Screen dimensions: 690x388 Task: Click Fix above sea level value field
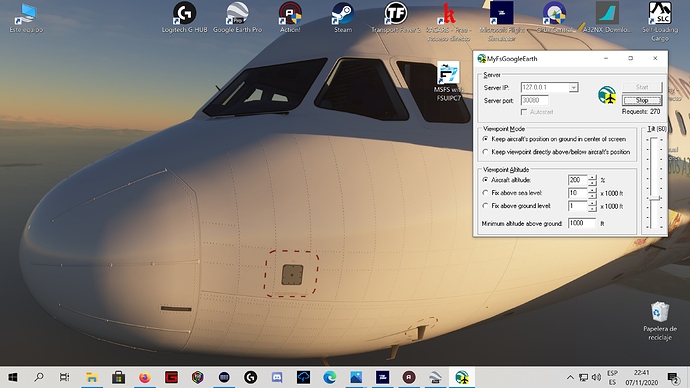pos(578,193)
